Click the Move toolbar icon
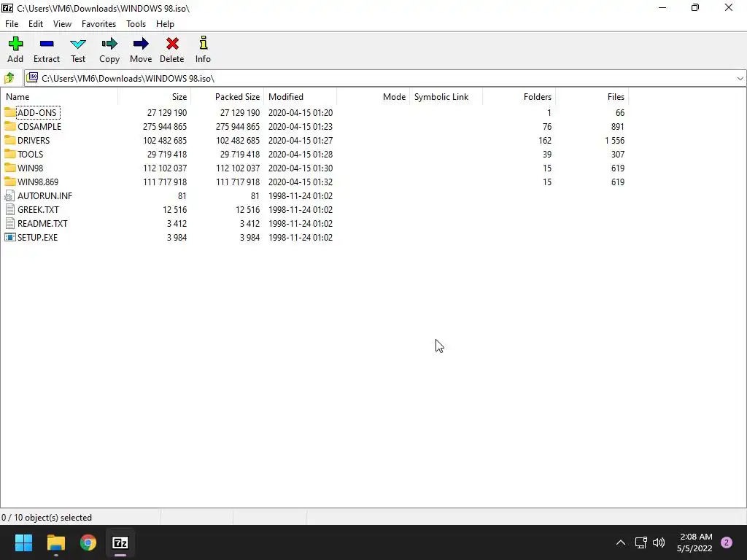 (141, 44)
